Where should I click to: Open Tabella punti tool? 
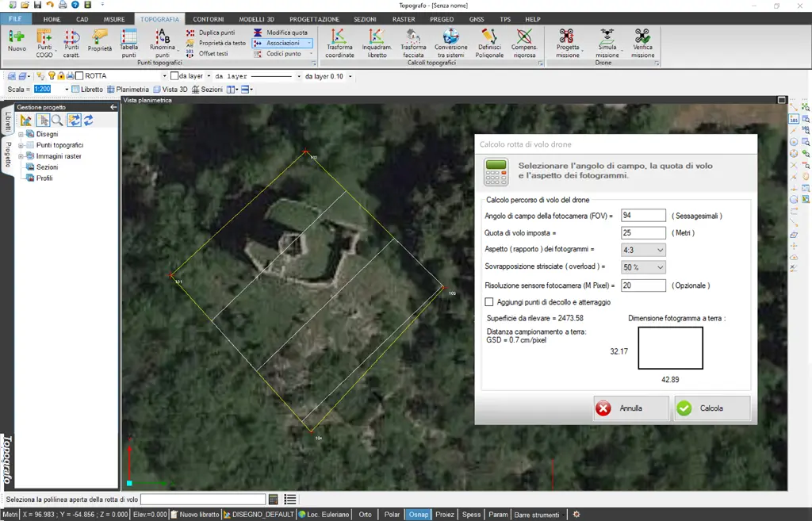click(128, 43)
